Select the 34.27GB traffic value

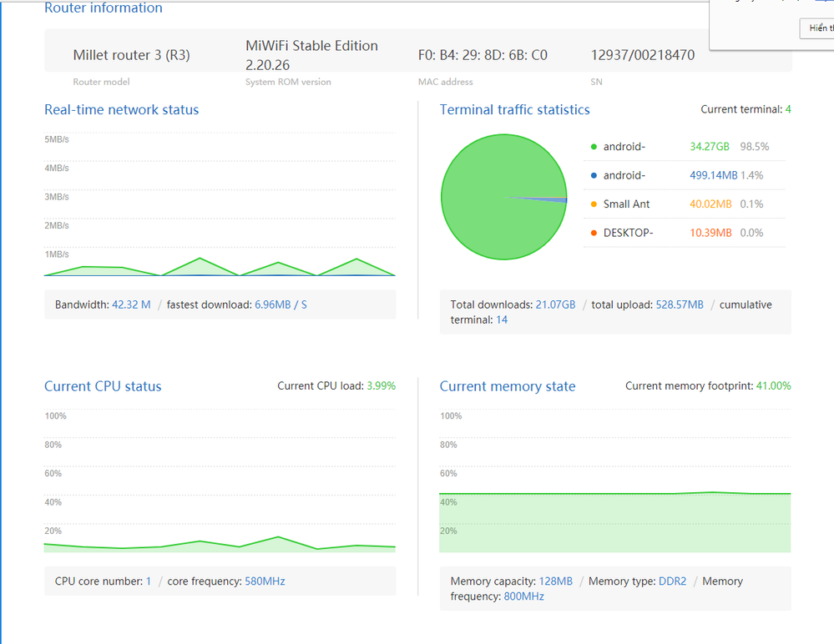(710, 147)
